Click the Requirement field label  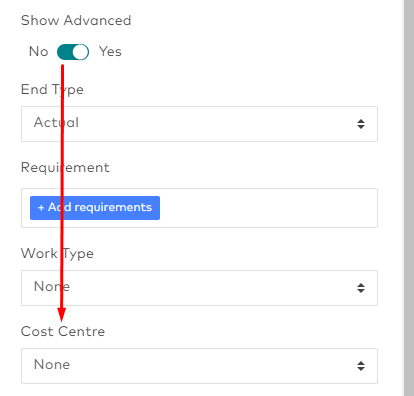[65, 167]
